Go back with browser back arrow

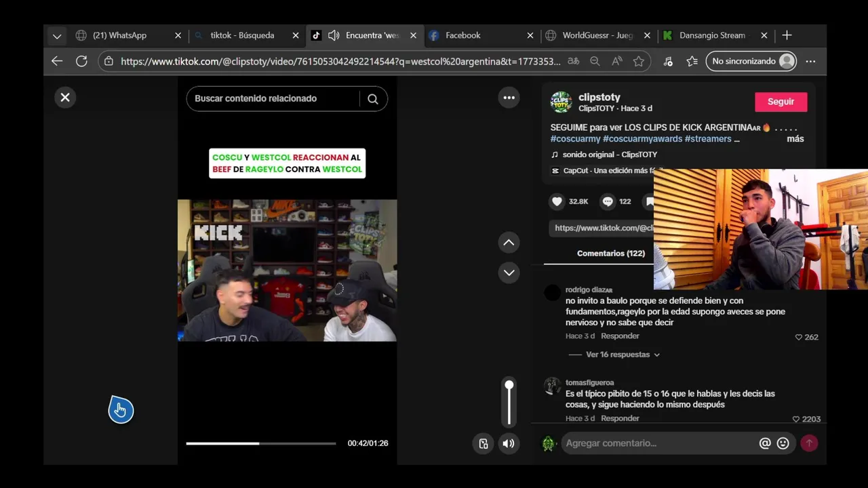57,61
